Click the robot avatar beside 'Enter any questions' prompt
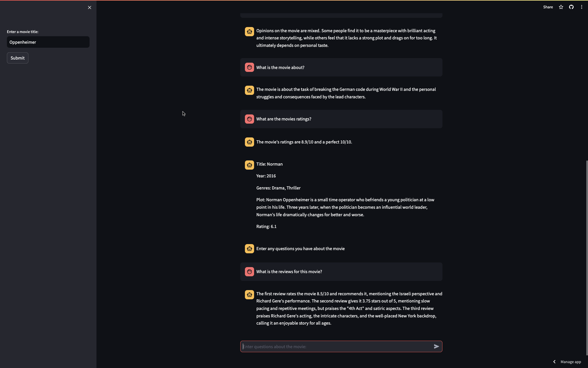 pyautogui.click(x=249, y=248)
